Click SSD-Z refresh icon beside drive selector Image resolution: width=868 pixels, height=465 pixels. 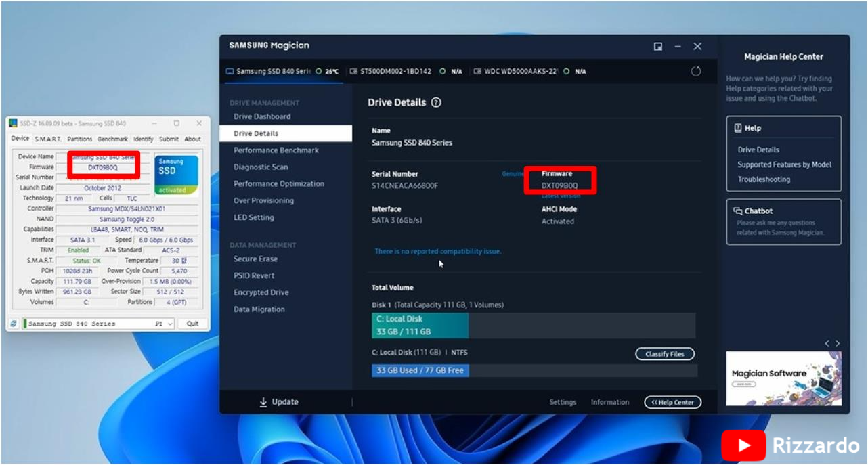(x=14, y=324)
